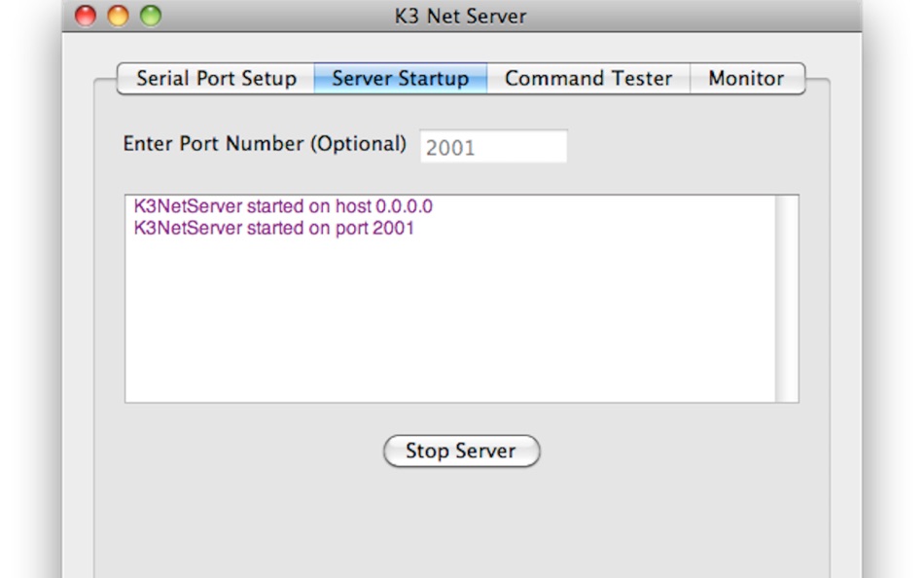
Task: Click empty panel area below Stop Server
Action: point(461,524)
